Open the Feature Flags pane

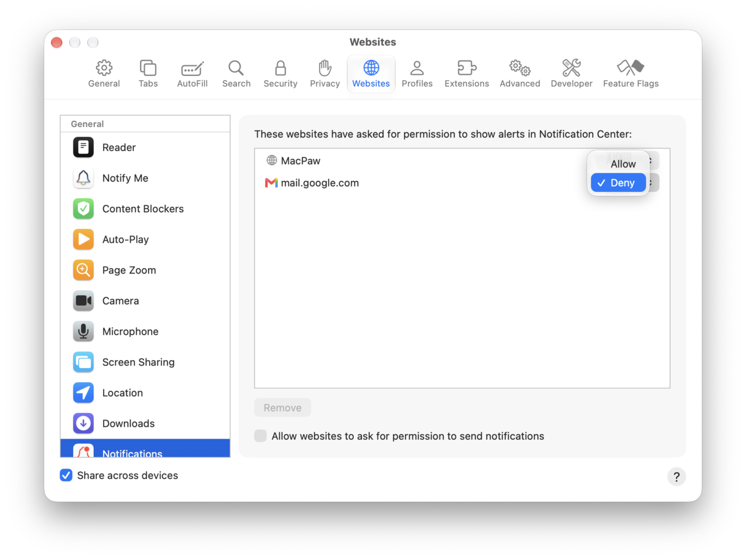point(631,74)
